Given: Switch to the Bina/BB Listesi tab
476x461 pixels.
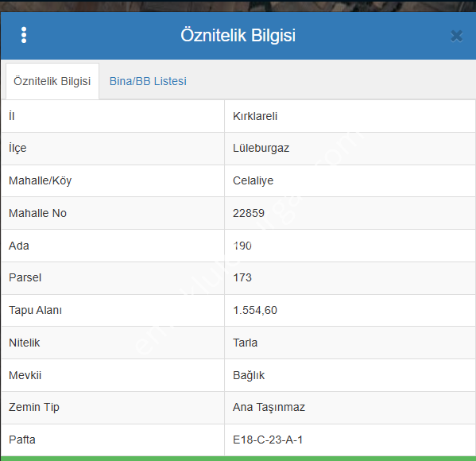Looking at the screenshot, I should pyautogui.click(x=148, y=81).
